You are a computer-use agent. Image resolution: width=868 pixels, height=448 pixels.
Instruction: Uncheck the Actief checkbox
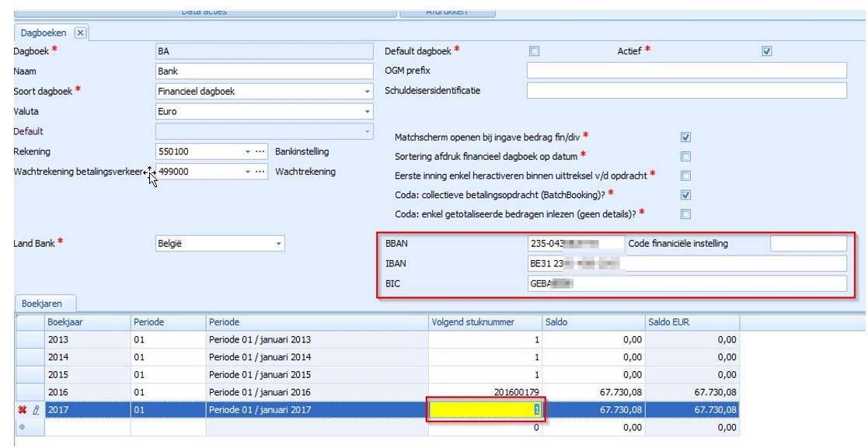(767, 51)
